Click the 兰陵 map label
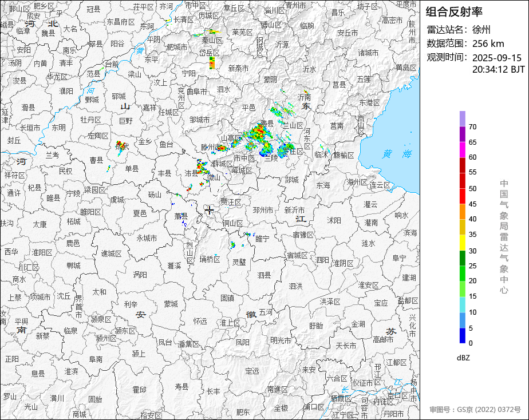The height and width of the screenshot is (420, 529). click(x=271, y=158)
